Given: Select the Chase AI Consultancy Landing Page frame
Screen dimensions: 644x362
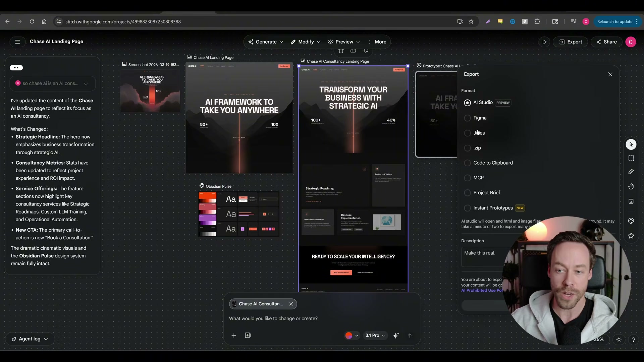Looking at the screenshot, I should pos(353,179).
